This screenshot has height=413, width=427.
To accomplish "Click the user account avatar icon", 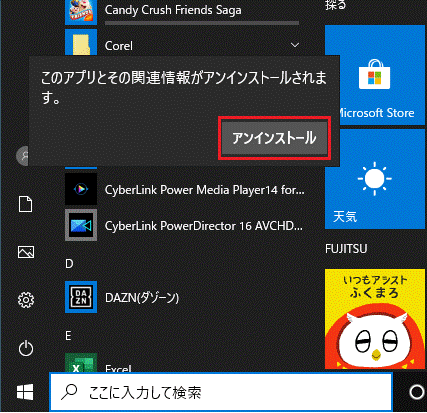I will [x=23, y=155].
